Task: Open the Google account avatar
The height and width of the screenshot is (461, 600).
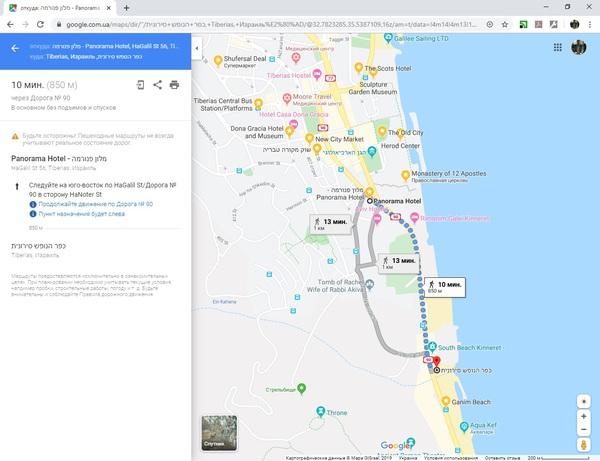Action: (579, 47)
